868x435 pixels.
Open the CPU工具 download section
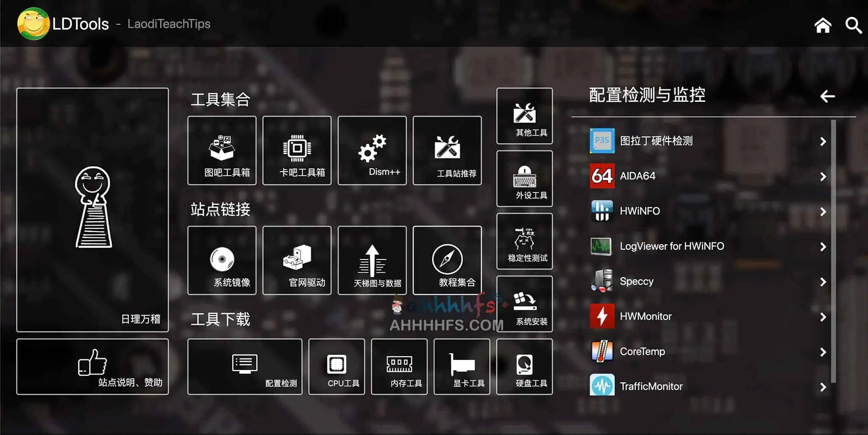pos(337,367)
